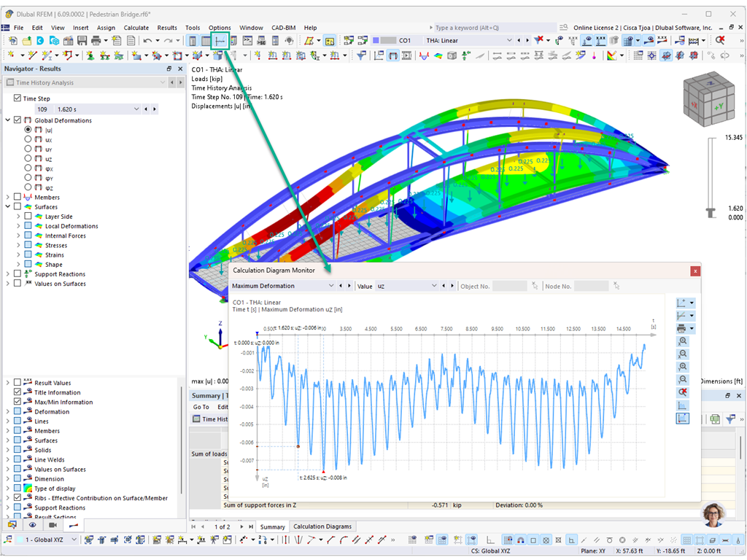This screenshot has height=560, width=747.
Task: Expand the Surfaces tree item in Navigator
Action: click(x=6, y=206)
